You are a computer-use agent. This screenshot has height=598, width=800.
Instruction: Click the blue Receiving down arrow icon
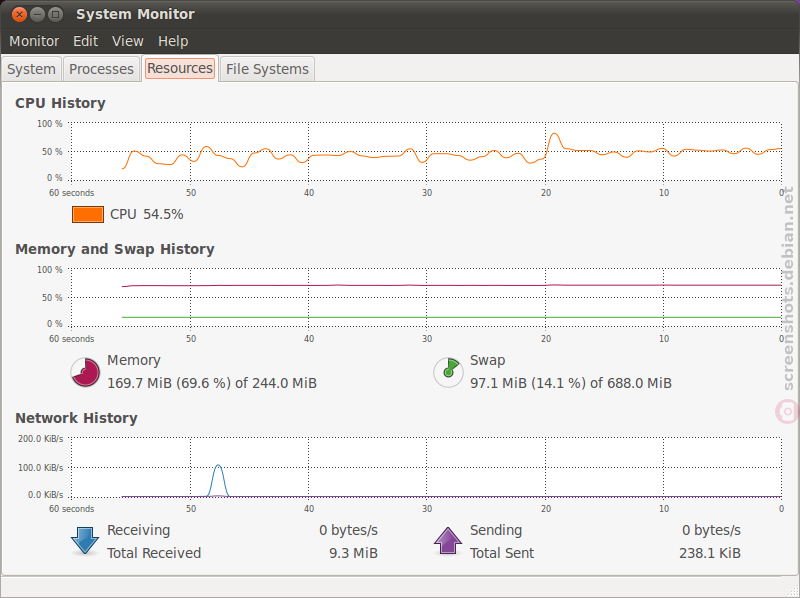tap(85, 541)
